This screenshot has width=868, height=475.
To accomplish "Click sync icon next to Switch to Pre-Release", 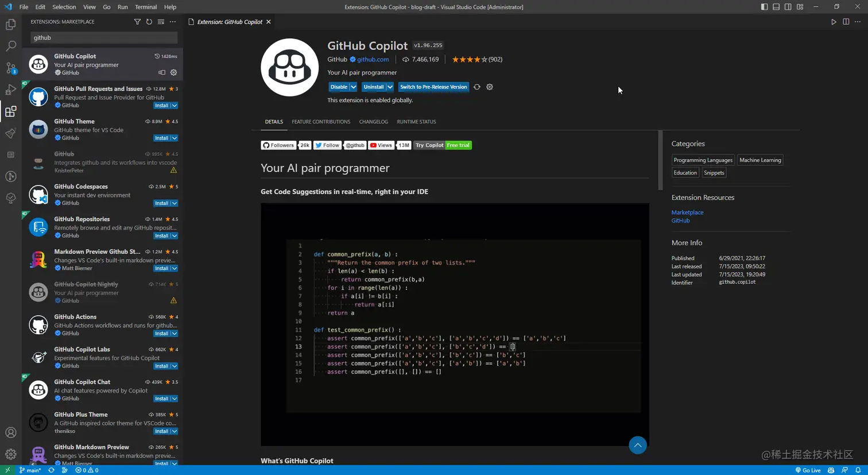I will [x=476, y=87].
